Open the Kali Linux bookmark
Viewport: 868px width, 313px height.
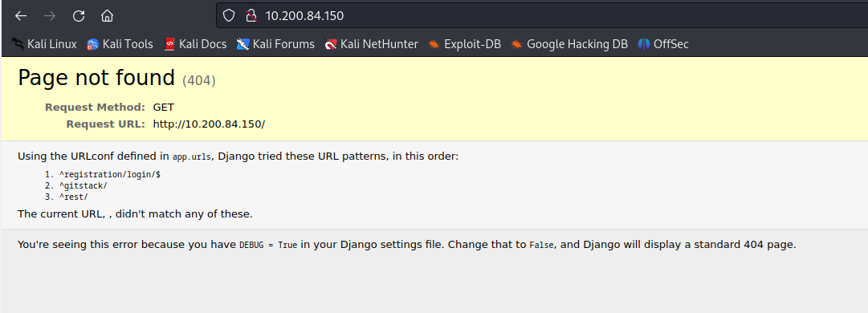[x=43, y=44]
